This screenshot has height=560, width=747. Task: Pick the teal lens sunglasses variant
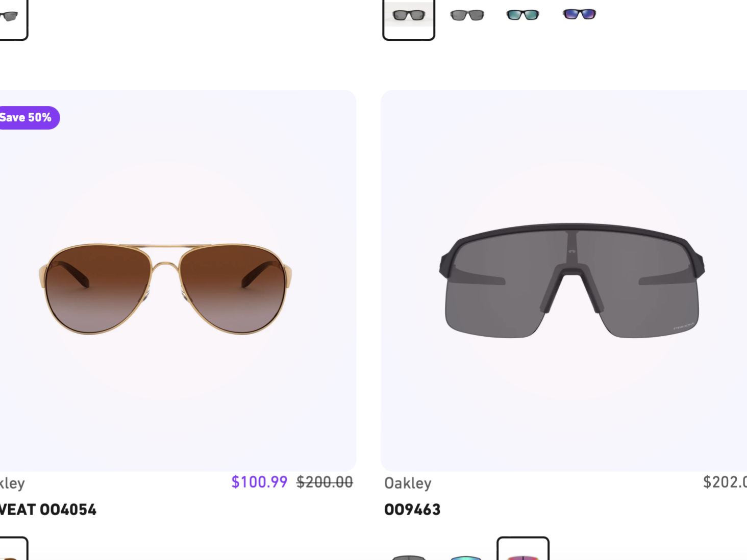click(x=522, y=15)
